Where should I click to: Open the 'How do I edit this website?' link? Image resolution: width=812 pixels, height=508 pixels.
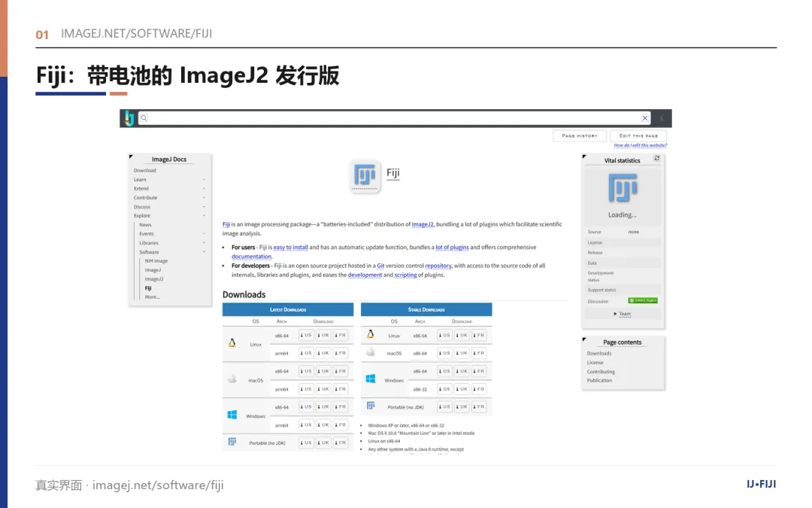(x=640, y=145)
